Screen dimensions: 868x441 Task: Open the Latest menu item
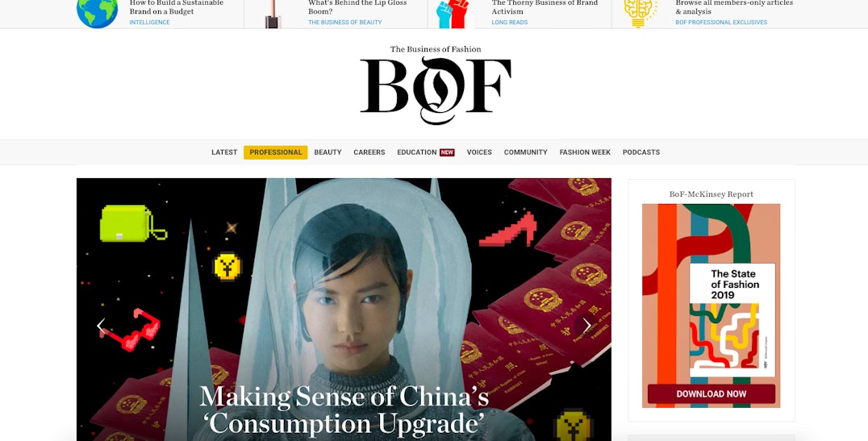tap(224, 152)
